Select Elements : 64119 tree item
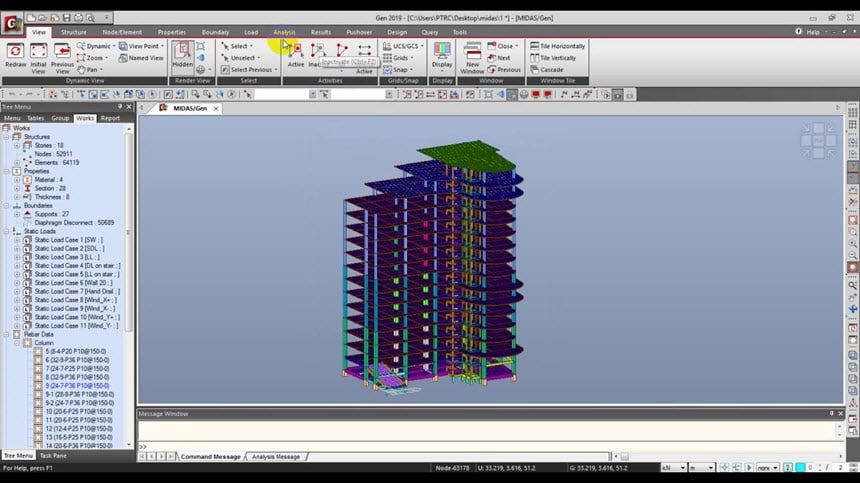 (56, 163)
